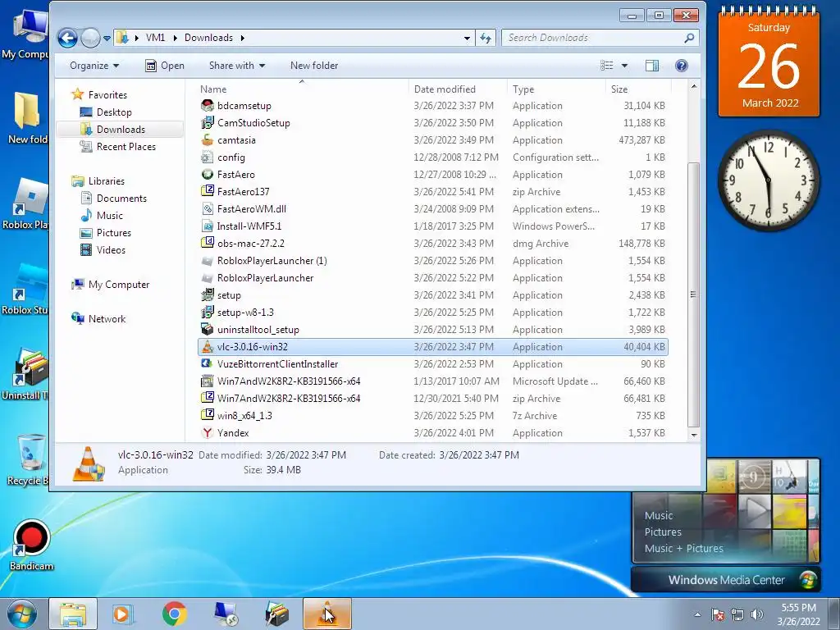
Task: Open the recent pages dropdown arrow
Action: [x=107, y=38]
